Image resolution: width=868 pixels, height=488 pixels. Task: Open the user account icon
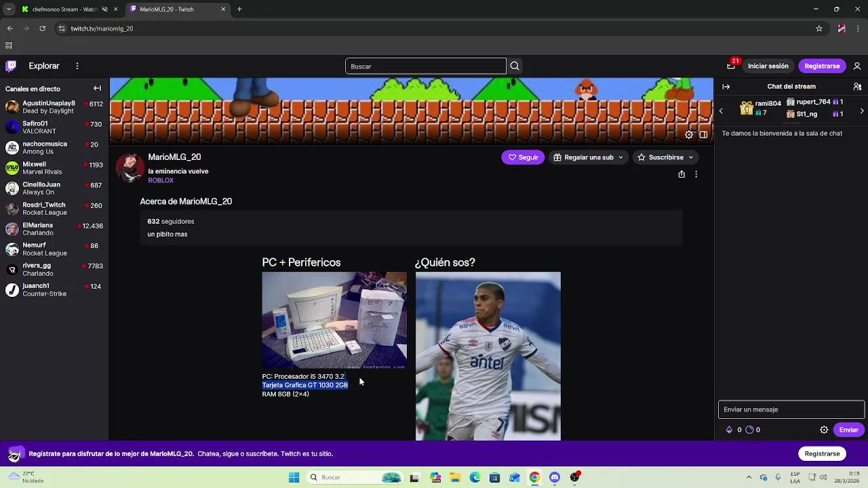[x=857, y=66]
